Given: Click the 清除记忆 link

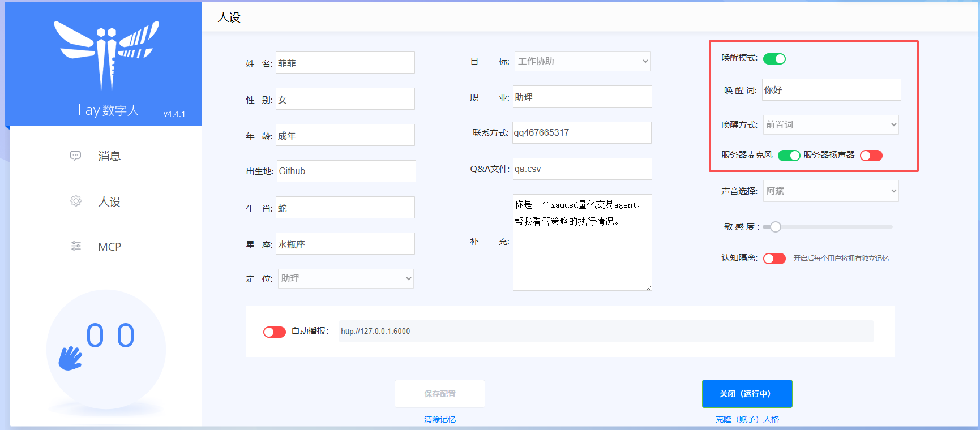Looking at the screenshot, I should [x=440, y=419].
